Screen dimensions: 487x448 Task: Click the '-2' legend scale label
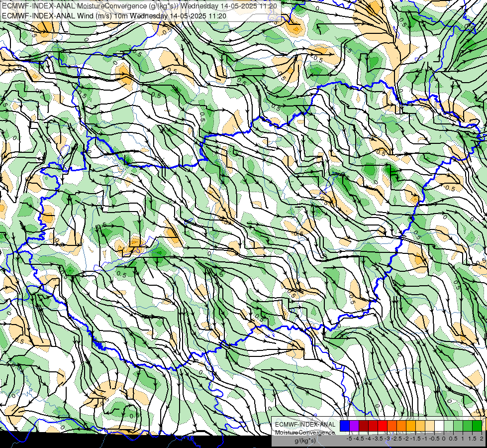[406, 439]
